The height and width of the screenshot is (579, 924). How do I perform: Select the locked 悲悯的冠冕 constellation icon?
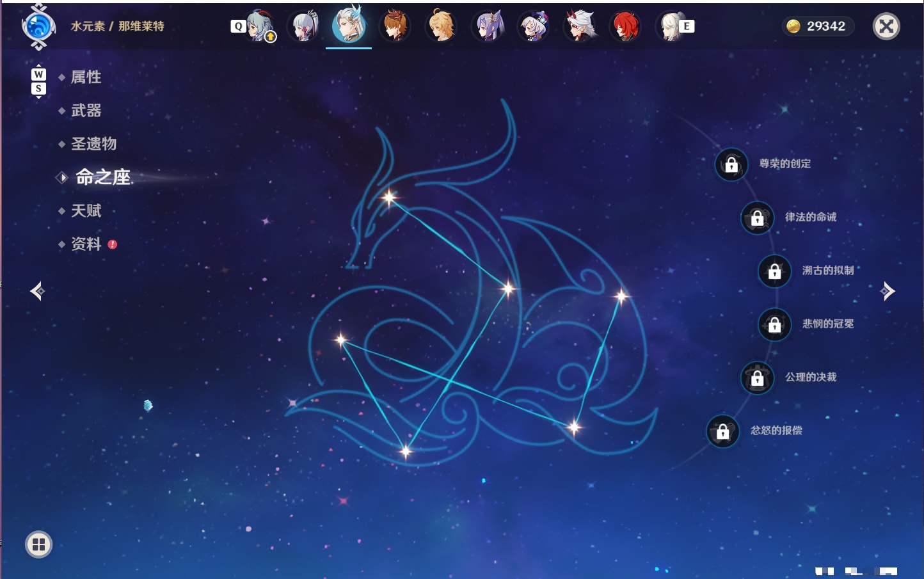(775, 324)
